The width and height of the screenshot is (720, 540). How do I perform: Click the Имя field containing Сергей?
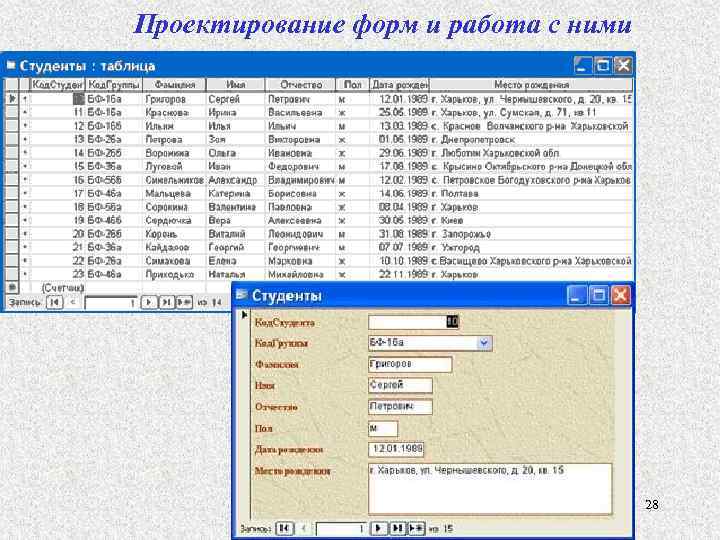pyautogui.click(x=400, y=385)
